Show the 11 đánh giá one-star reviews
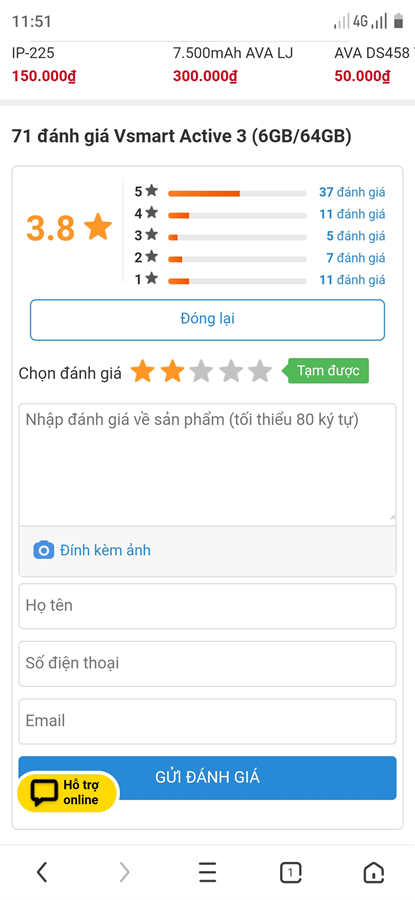 352,280
